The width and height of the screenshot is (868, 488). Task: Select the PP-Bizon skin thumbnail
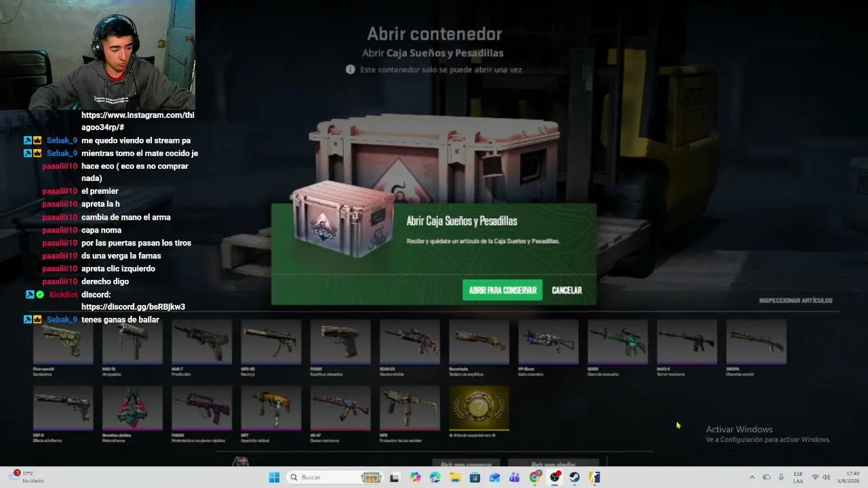coord(548,342)
